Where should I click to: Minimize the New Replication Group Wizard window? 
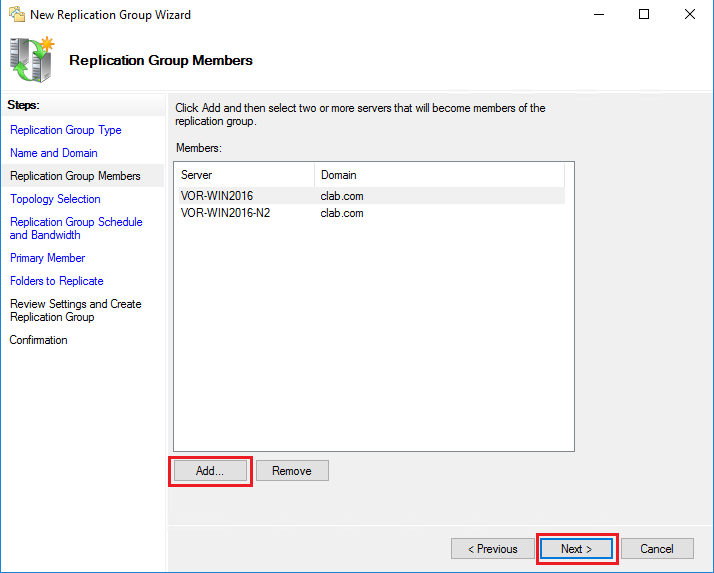coord(598,15)
